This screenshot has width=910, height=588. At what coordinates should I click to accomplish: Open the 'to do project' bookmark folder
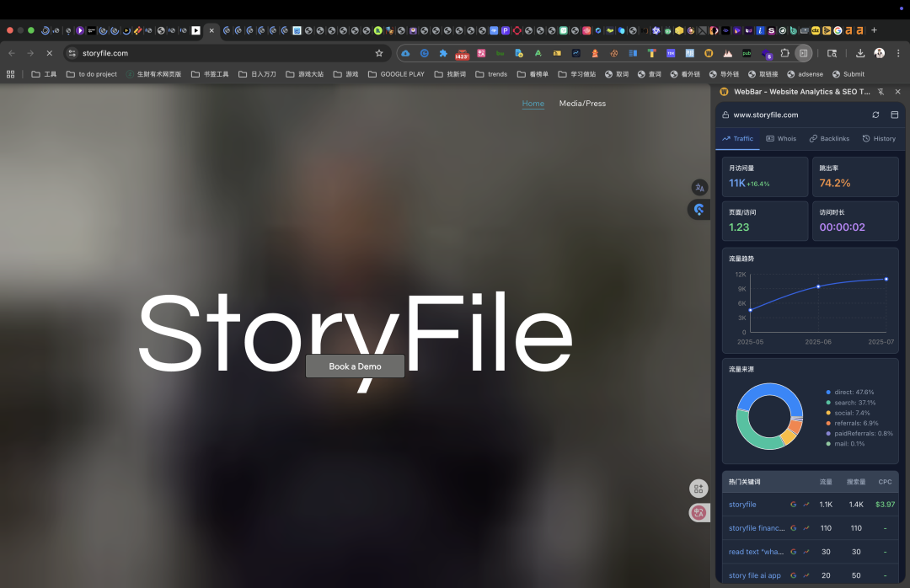[x=92, y=74]
